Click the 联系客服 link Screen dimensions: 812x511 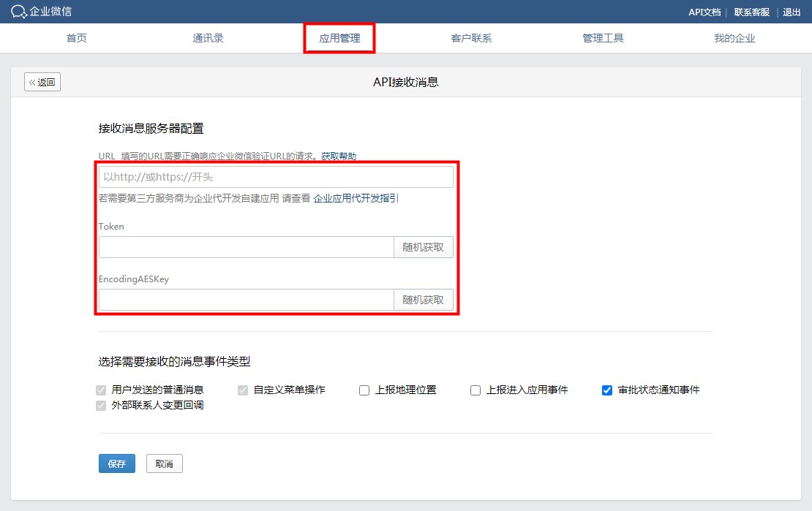point(752,12)
